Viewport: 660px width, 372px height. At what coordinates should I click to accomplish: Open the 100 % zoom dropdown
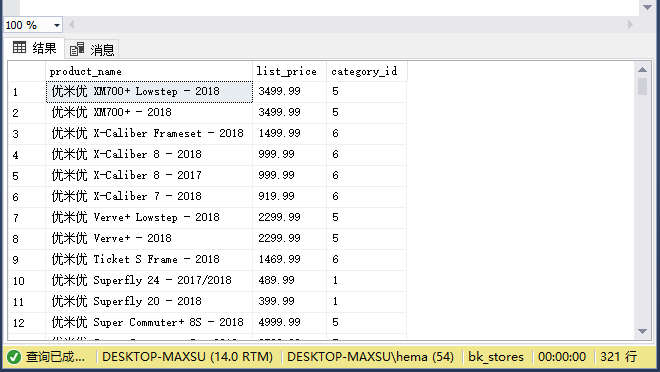tap(56, 25)
